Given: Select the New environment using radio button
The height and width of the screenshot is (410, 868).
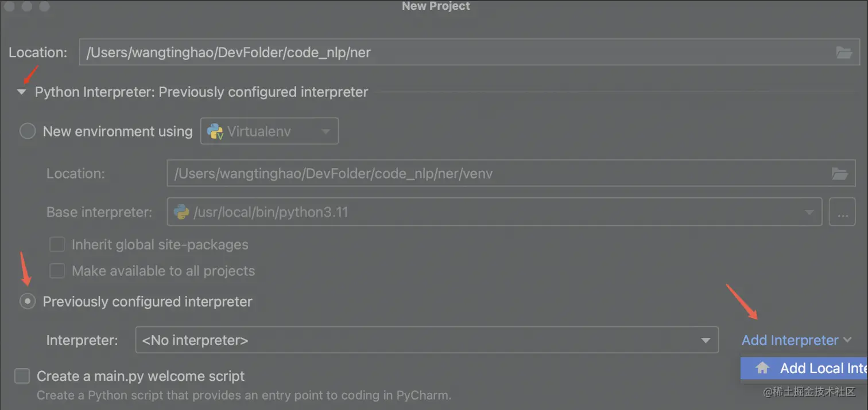Looking at the screenshot, I should [x=27, y=131].
